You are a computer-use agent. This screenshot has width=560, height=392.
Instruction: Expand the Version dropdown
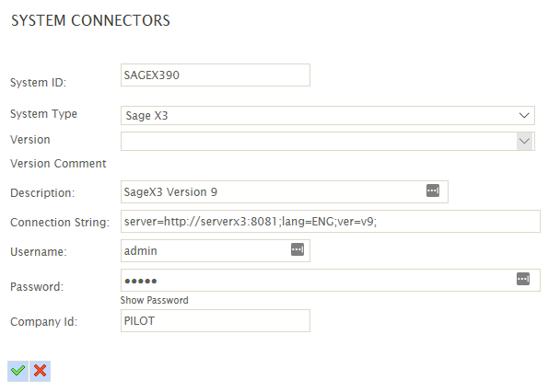[525, 141]
